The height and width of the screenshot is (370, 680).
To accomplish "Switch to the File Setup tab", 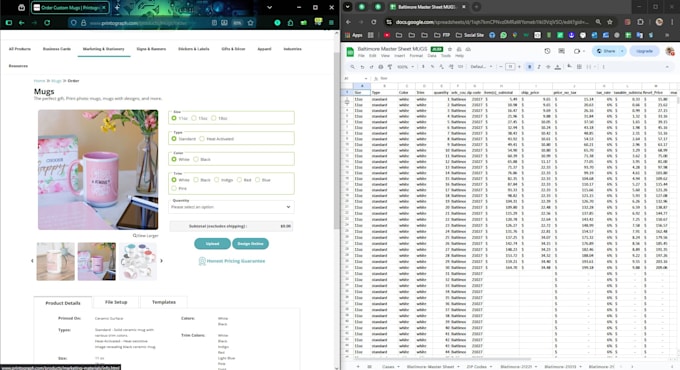I will coord(116,302).
